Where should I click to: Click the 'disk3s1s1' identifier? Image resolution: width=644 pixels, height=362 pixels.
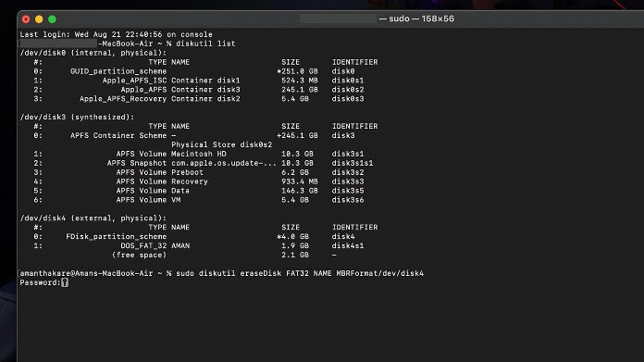pyautogui.click(x=353, y=163)
